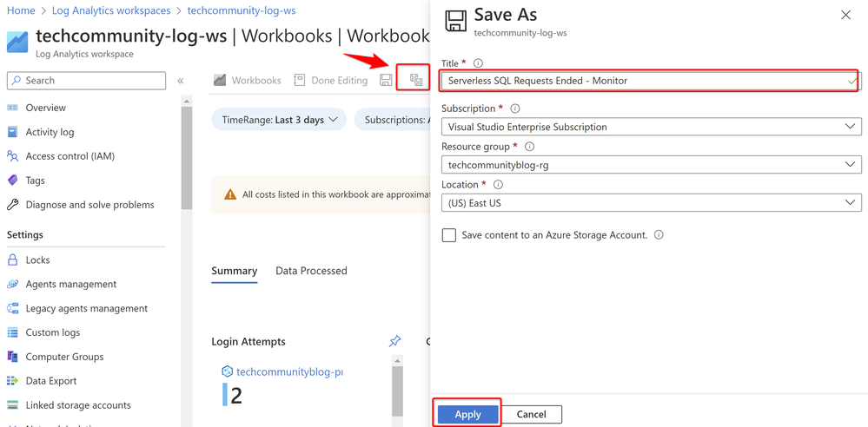Screen dimensions: 868x427
Task: Open Diagnose and solve problems
Action: tap(89, 205)
